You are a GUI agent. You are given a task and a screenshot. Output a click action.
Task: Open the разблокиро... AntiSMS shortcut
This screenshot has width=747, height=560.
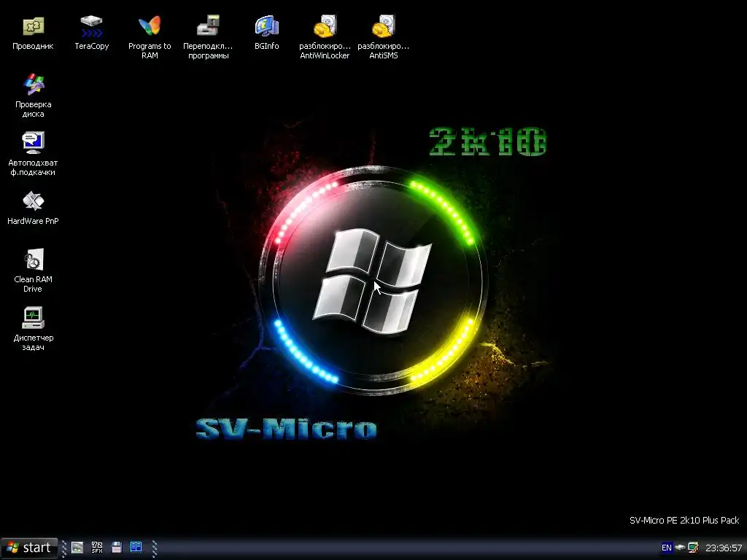(x=384, y=37)
